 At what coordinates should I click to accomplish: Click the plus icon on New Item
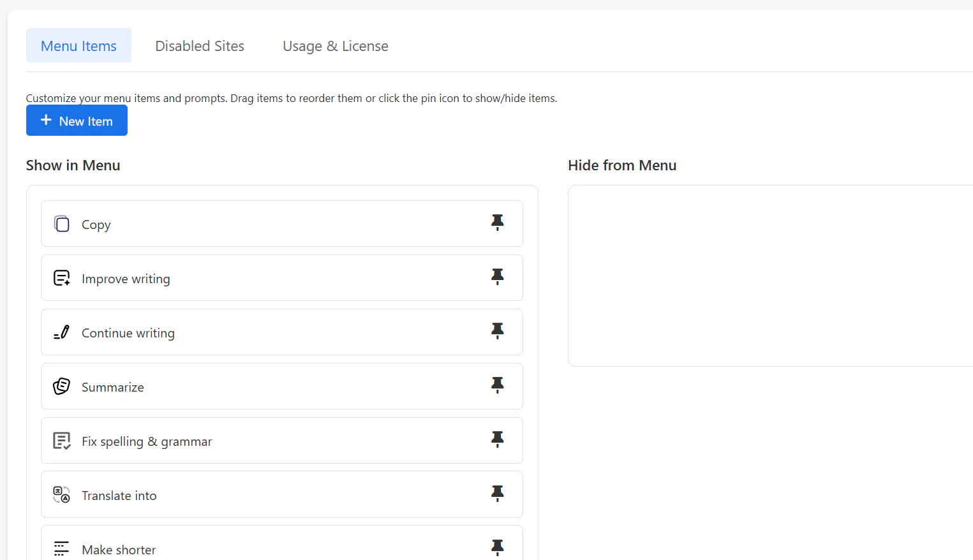(x=45, y=120)
